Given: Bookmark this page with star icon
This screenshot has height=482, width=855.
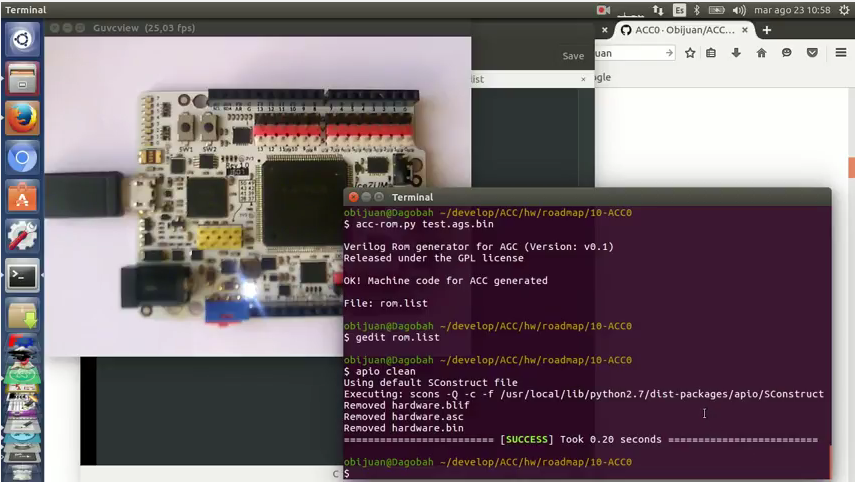Looking at the screenshot, I should (690, 53).
